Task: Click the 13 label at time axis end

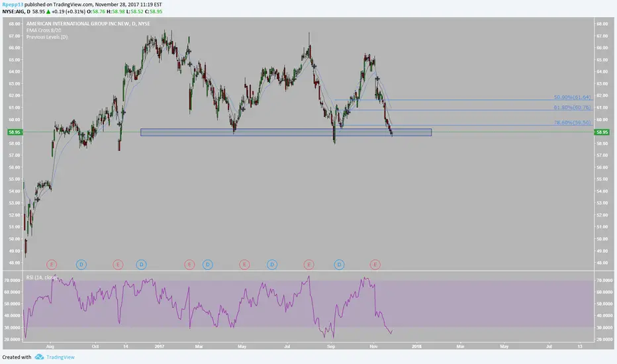Action: pyautogui.click(x=580, y=347)
